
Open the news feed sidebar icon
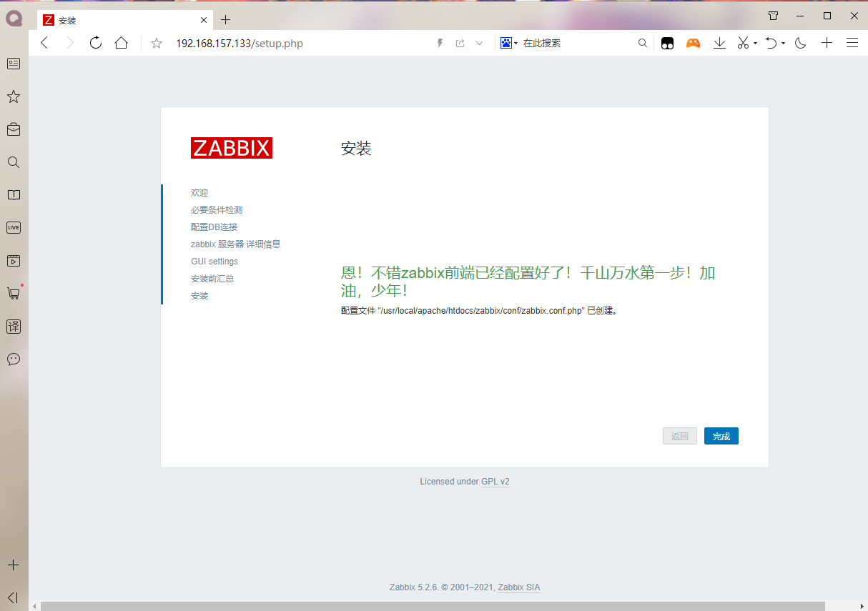pos(14,64)
